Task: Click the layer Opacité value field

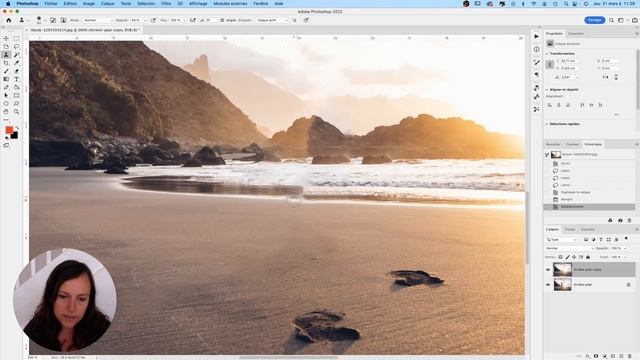Action: (616, 248)
